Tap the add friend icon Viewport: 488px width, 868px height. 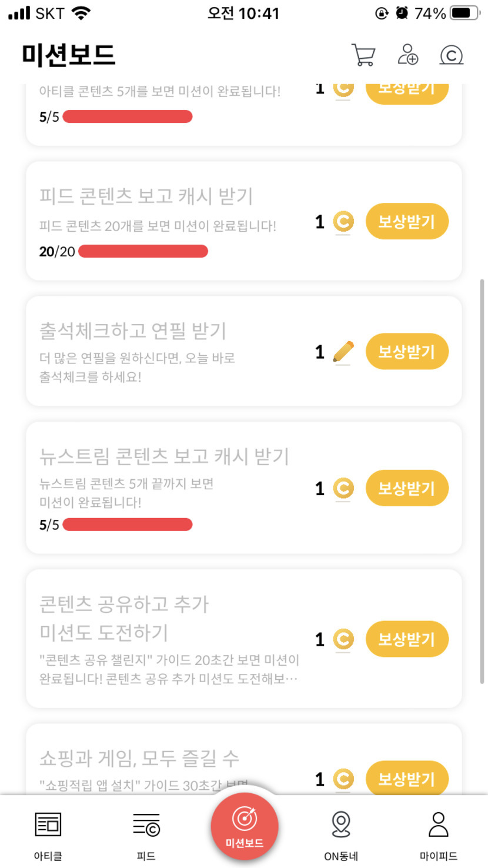tap(407, 55)
